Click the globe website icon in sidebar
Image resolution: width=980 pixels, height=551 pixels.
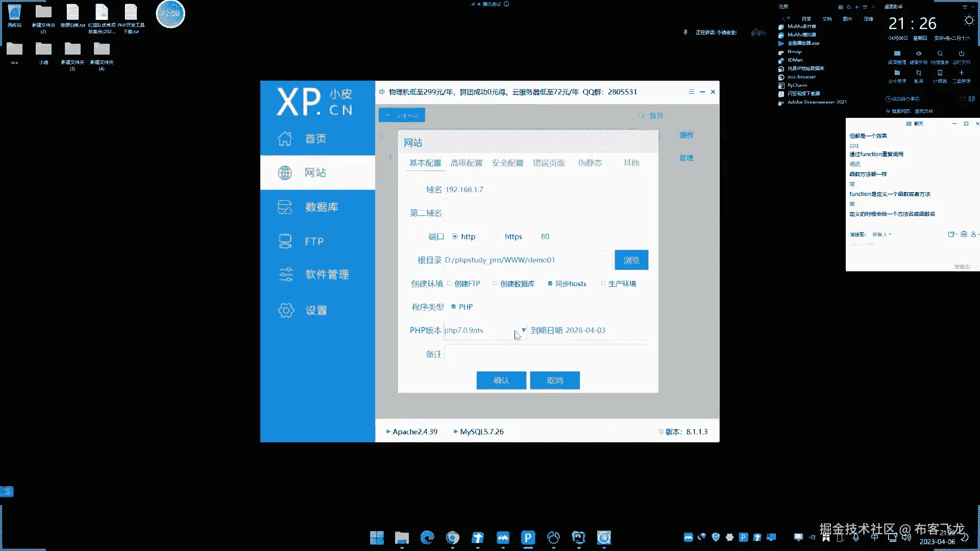coord(285,173)
